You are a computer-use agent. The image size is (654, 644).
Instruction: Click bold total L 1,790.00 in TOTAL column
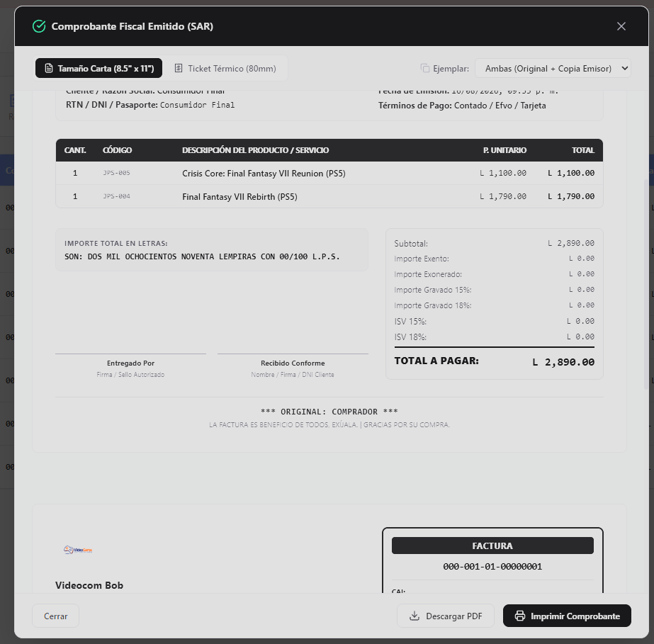pyautogui.click(x=571, y=196)
